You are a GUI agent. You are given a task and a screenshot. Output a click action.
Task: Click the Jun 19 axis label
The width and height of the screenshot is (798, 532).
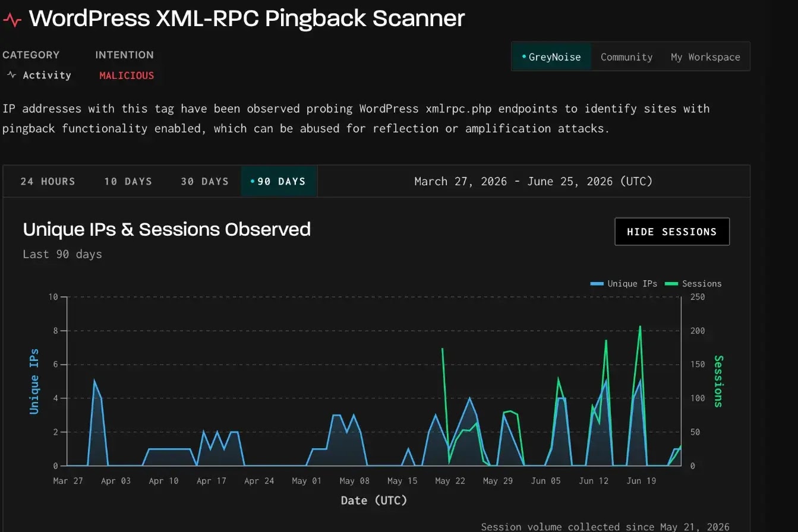pyautogui.click(x=641, y=481)
